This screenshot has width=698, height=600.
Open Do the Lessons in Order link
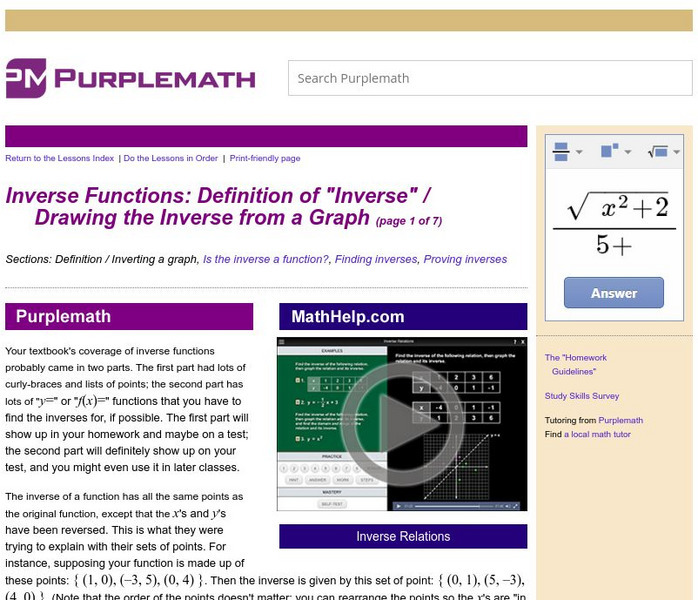coord(170,158)
